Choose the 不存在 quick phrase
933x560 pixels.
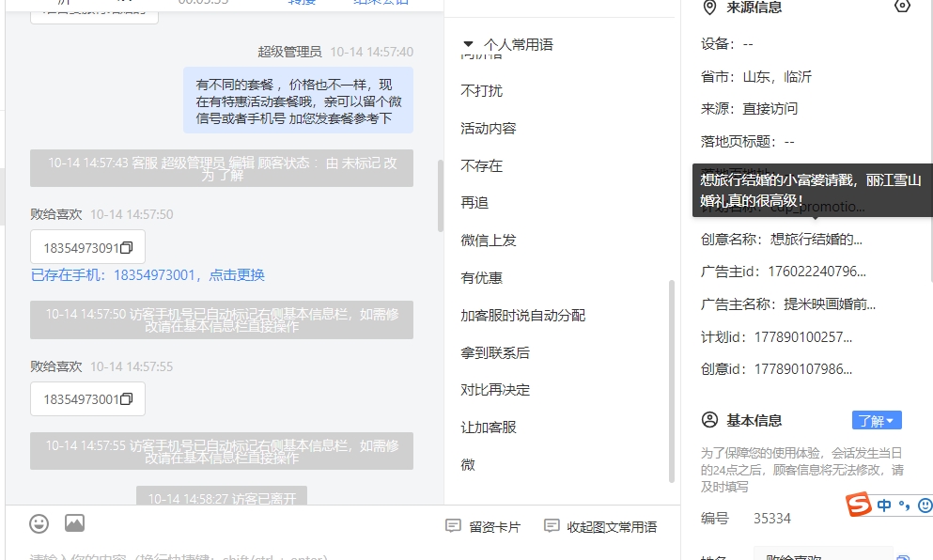481,165
